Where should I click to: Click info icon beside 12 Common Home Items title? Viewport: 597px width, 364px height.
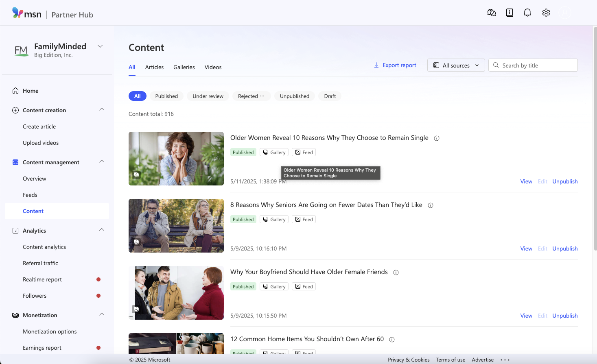(392, 340)
